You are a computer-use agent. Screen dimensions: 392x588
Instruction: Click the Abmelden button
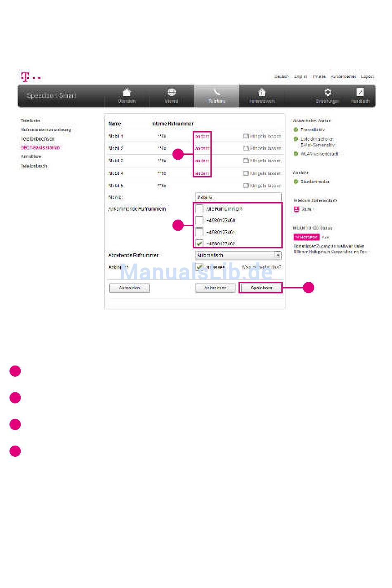pyautogui.click(x=129, y=288)
